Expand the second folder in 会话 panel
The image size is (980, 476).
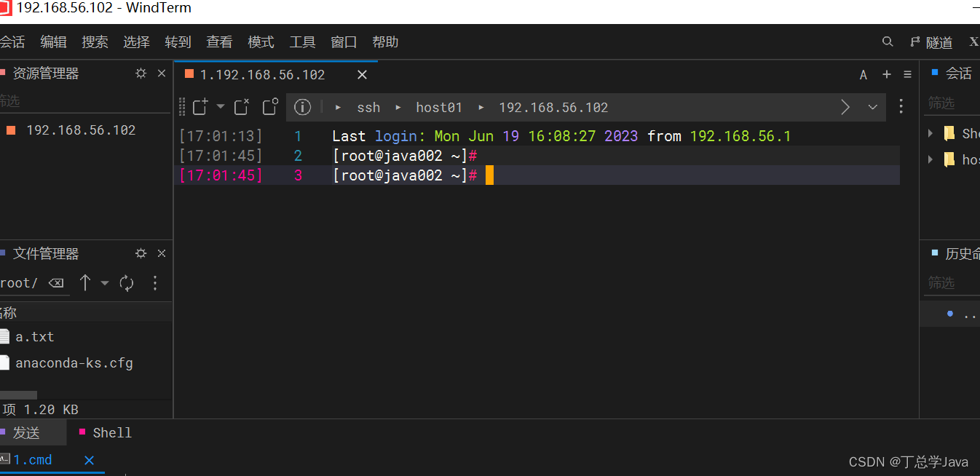click(x=930, y=159)
